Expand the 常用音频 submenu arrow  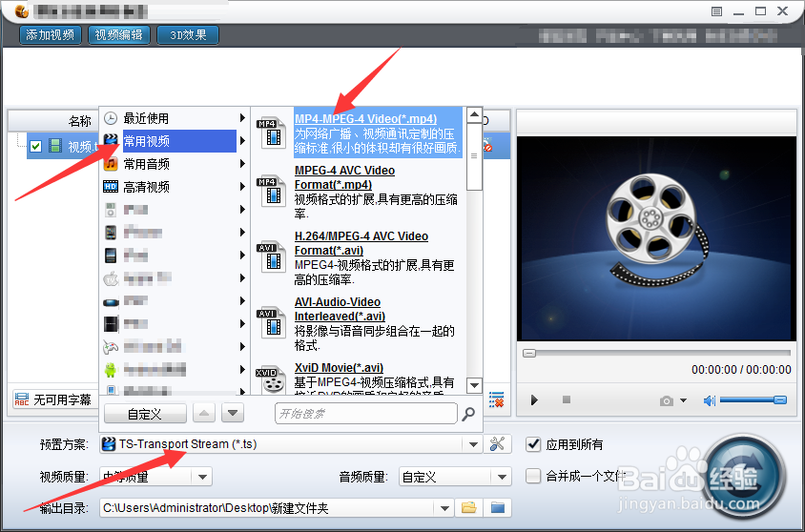coord(242,164)
